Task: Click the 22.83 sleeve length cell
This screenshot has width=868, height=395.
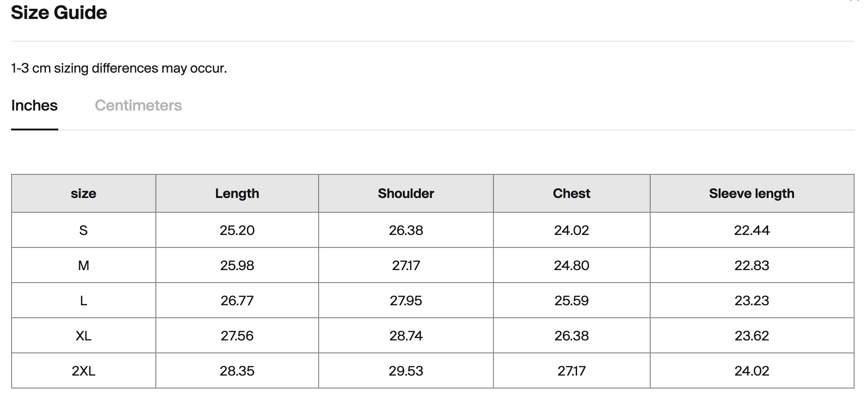Action: 751,265
